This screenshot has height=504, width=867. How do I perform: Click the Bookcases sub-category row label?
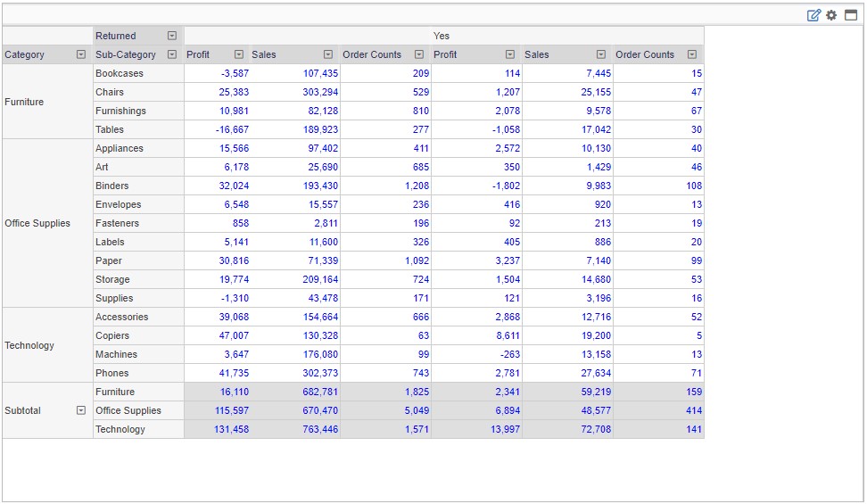pyautogui.click(x=120, y=73)
